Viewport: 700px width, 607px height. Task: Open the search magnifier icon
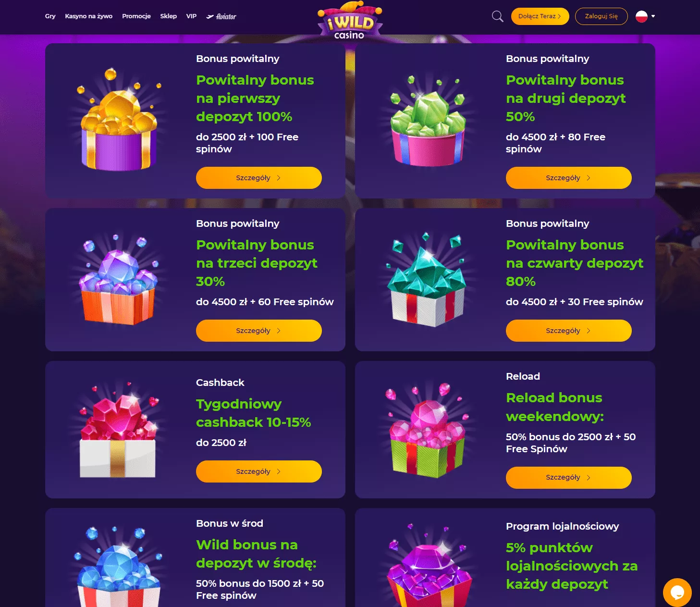[497, 16]
